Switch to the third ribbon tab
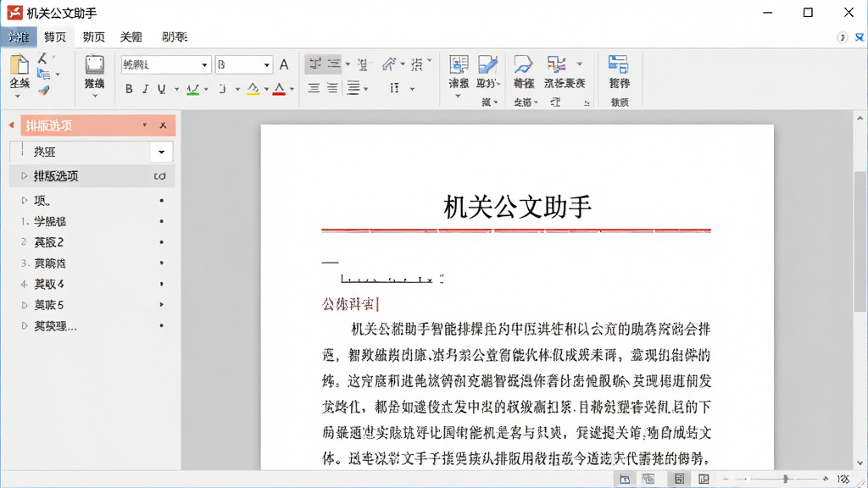Screen dimensions: 868x488 point(93,37)
